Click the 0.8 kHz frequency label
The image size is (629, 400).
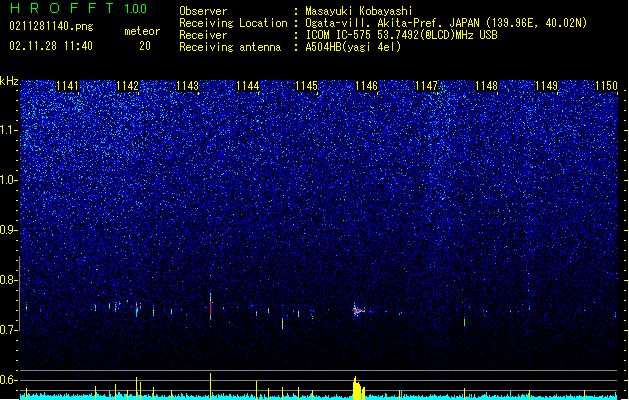pos(9,280)
